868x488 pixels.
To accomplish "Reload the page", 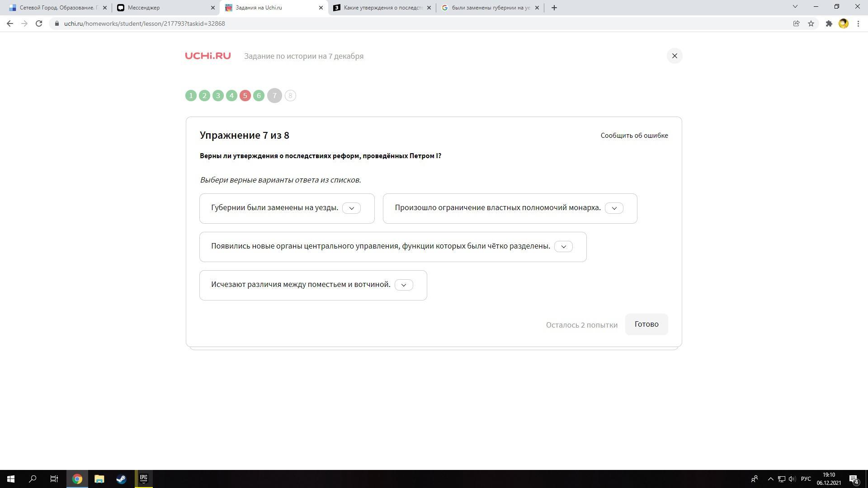I will tap(39, 23).
